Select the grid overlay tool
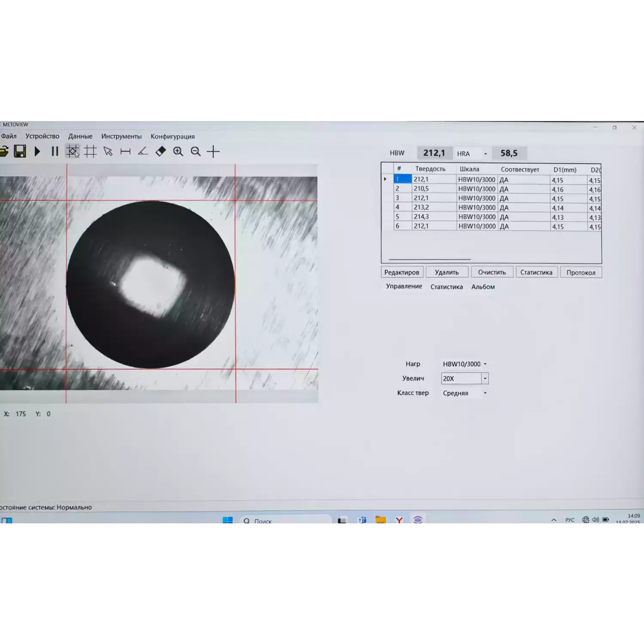This screenshot has width=644, height=644. [90, 152]
